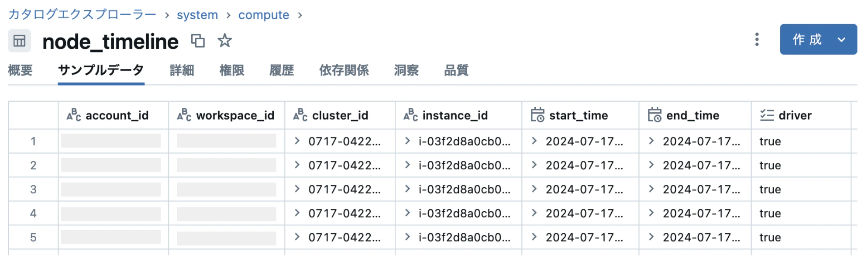
Task: Click the start_time 2024-07-17... in row 2
Action: tap(584, 165)
